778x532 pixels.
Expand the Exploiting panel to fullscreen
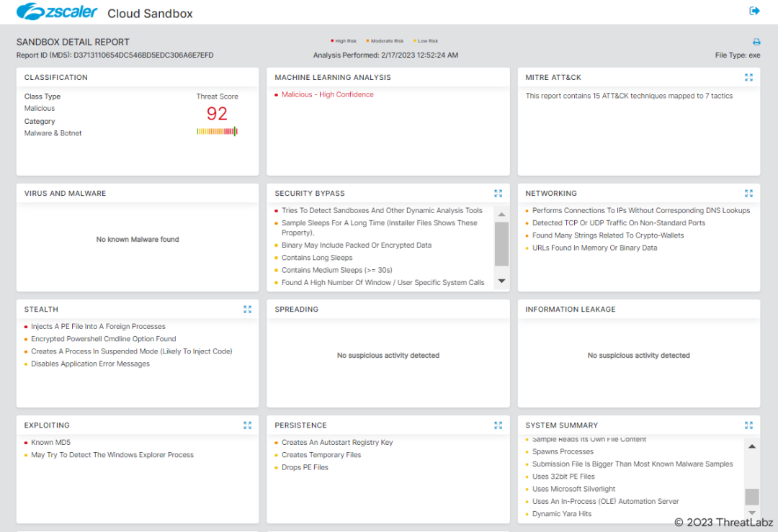[247, 425]
